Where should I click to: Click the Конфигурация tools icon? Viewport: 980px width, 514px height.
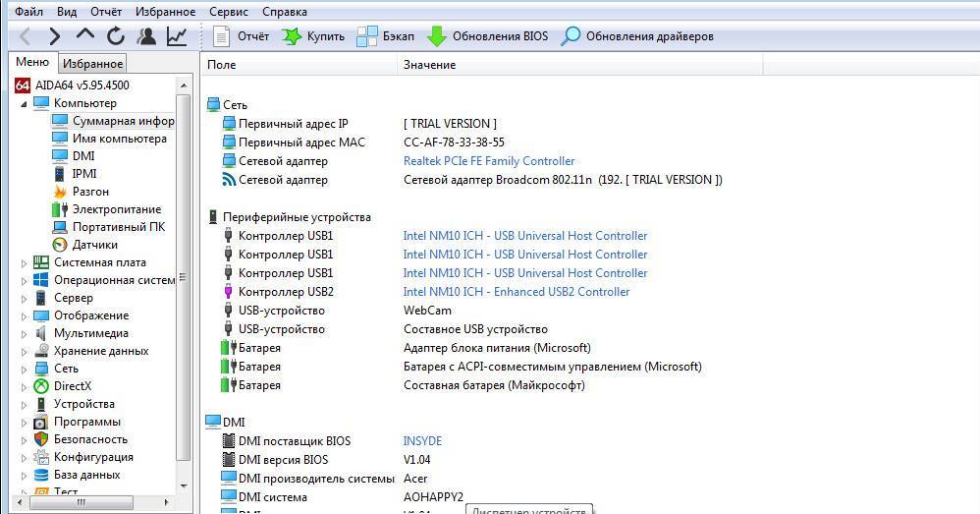pos(41,456)
